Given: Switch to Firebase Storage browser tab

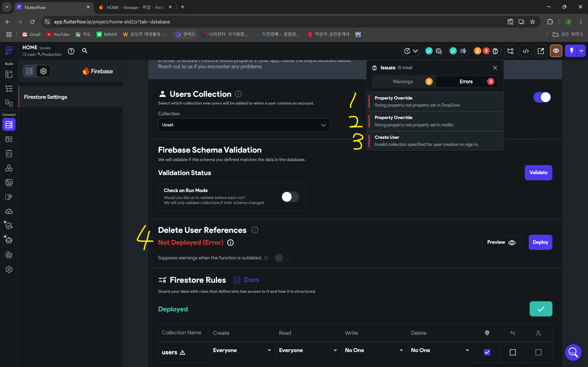Looking at the screenshot, I should (135, 7).
